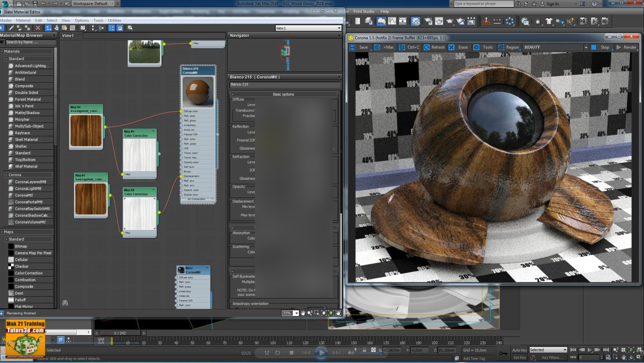Open the Options menu in Slate editor
This screenshot has width=644, height=363.
(82, 20)
